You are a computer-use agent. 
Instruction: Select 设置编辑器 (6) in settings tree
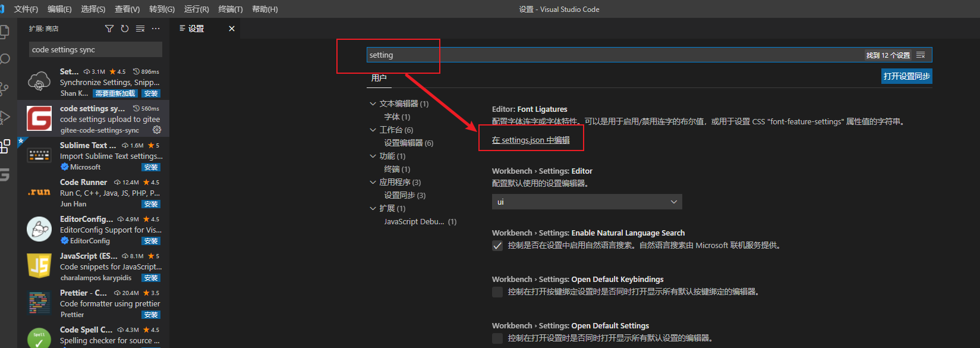(x=409, y=143)
